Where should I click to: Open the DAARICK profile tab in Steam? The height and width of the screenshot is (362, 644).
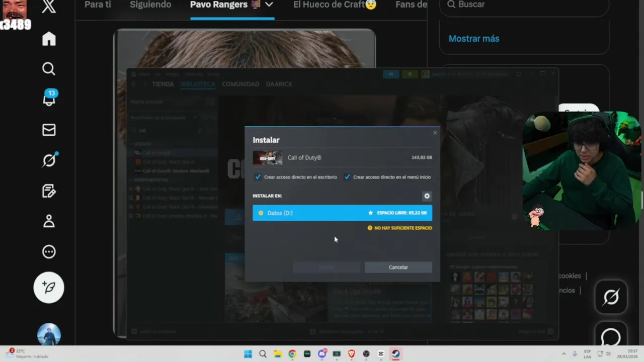click(x=279, y=84)
